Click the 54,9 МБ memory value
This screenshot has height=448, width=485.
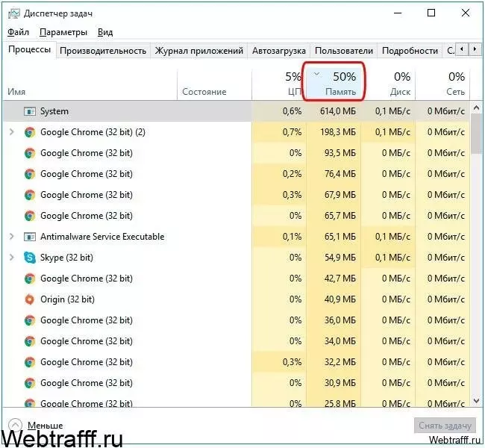(x=340, y=258)
